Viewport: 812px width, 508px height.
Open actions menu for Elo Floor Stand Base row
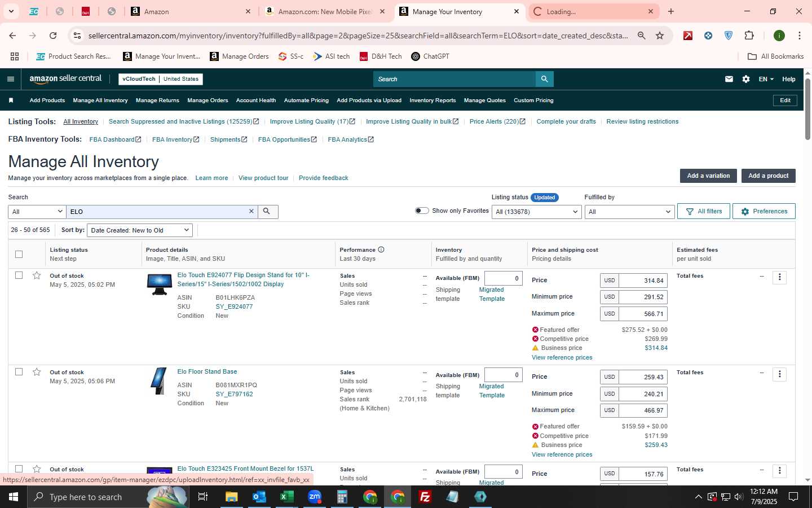[779, 374]
